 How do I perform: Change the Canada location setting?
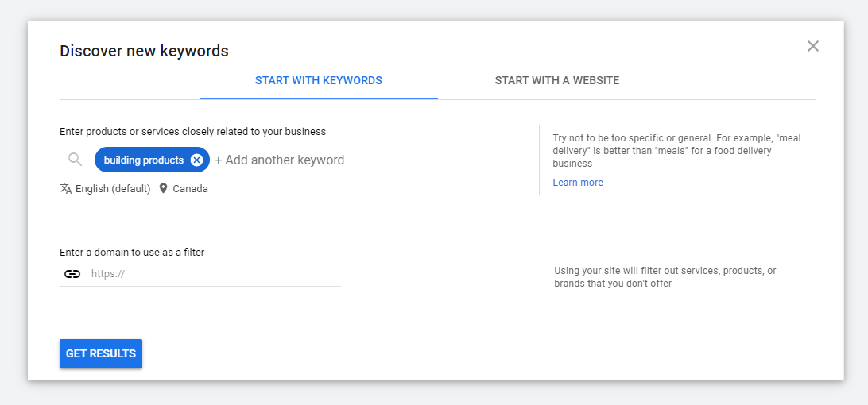point(190,189)
